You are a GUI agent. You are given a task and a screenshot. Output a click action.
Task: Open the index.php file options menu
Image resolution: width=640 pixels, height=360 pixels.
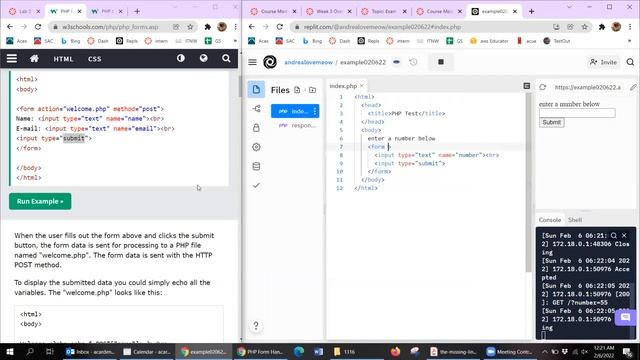click(x=315, y=111)
